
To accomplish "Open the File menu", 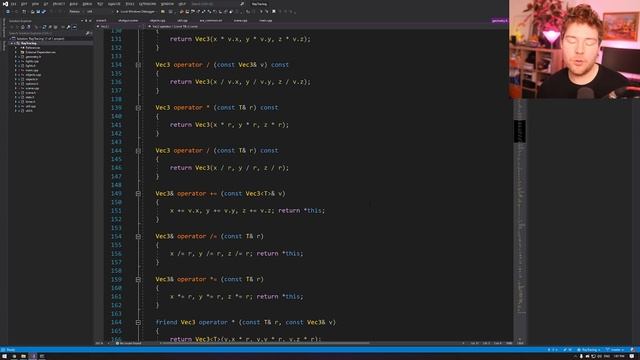I will [x=13, y=4].
